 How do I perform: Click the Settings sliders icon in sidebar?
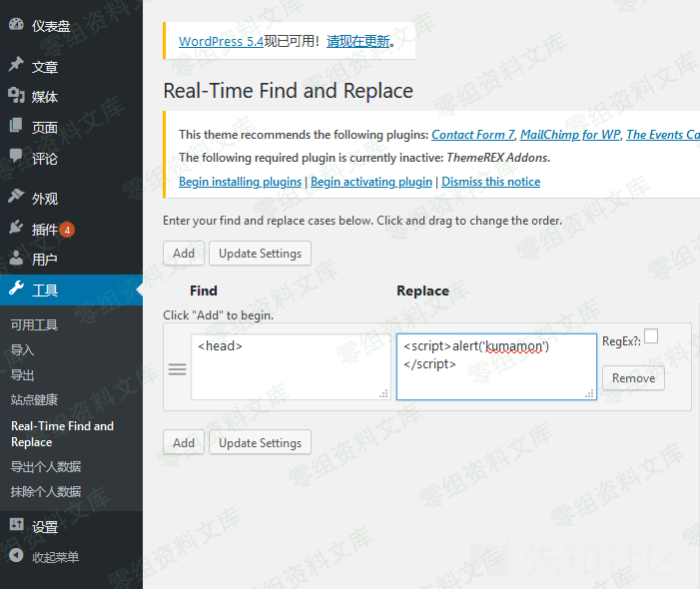(16, 526)
